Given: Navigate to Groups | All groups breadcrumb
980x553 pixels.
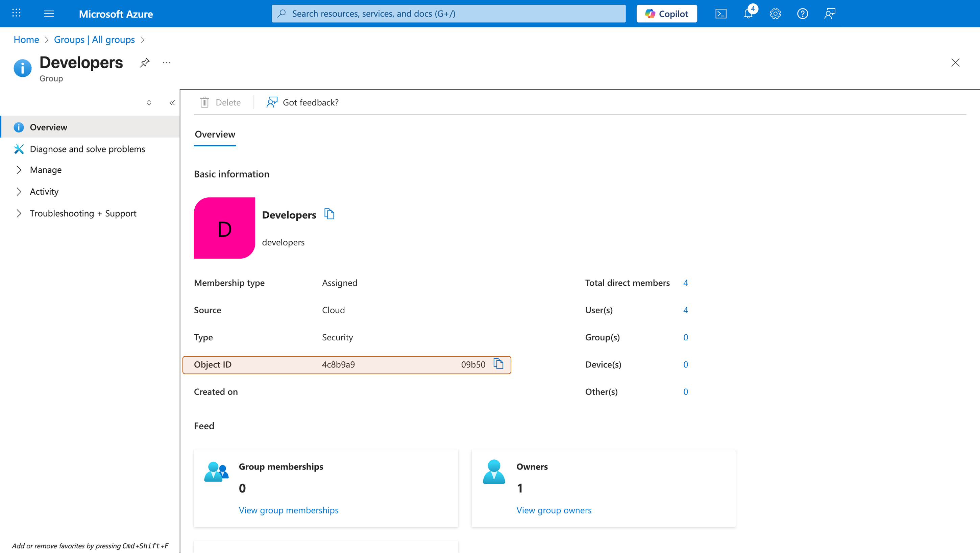Looking at the screenshot, I should pos(94,40).
